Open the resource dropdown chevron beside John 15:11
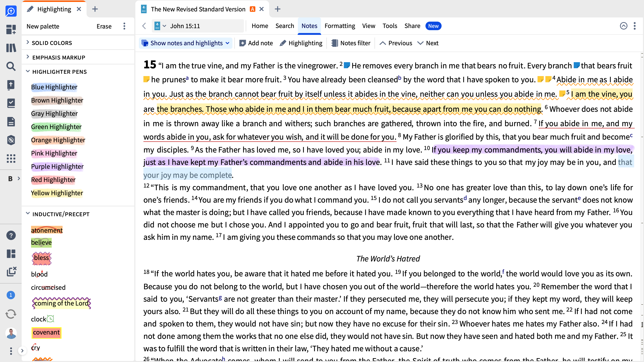The width and height of the screenshot is (644, 362). point(164,26)
